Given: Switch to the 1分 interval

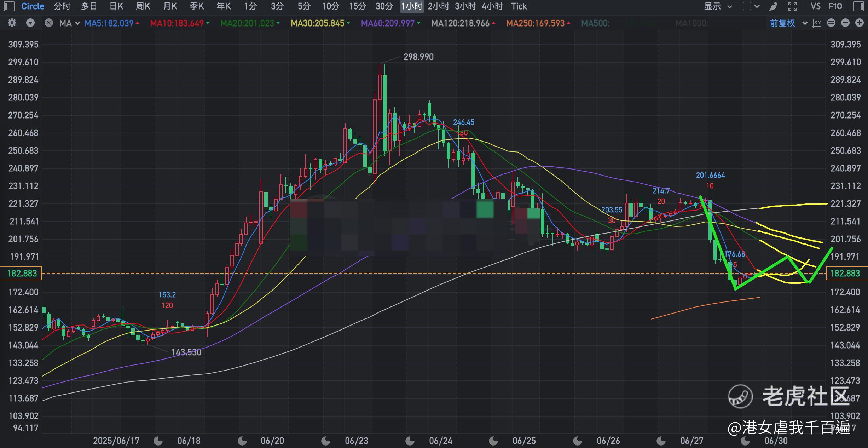Looking at the screenshot, I should tap(250, 6).
